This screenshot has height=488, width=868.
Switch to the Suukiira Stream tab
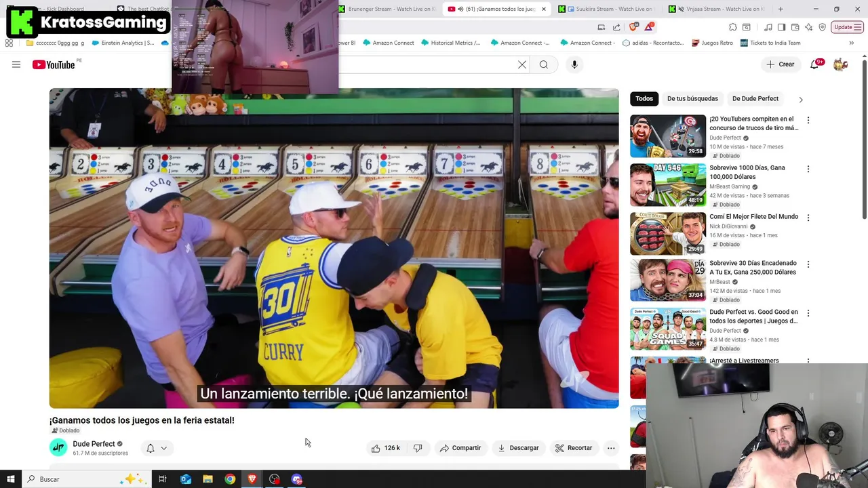tap(607, 9)
